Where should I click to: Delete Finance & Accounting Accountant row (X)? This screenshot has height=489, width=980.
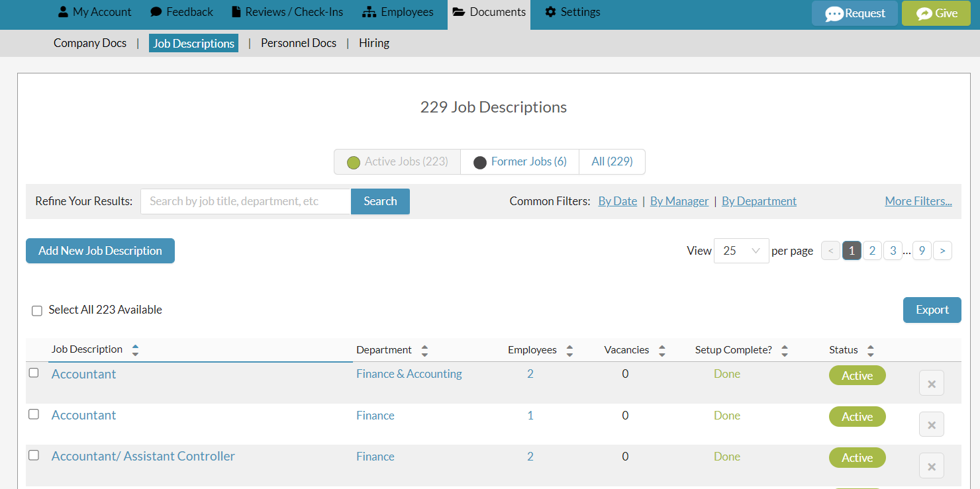click(x=932, y=383)
